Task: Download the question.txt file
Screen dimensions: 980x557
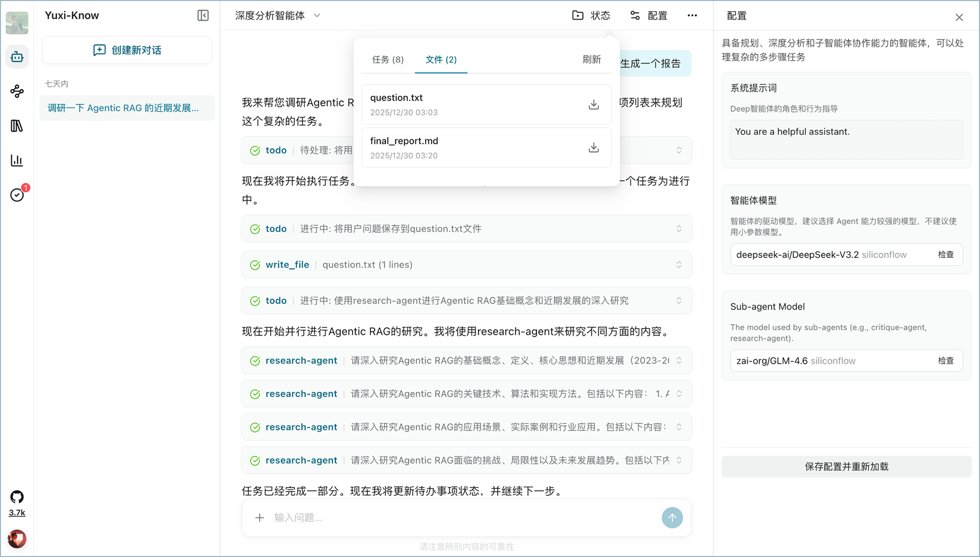Action: click(593, 104)
